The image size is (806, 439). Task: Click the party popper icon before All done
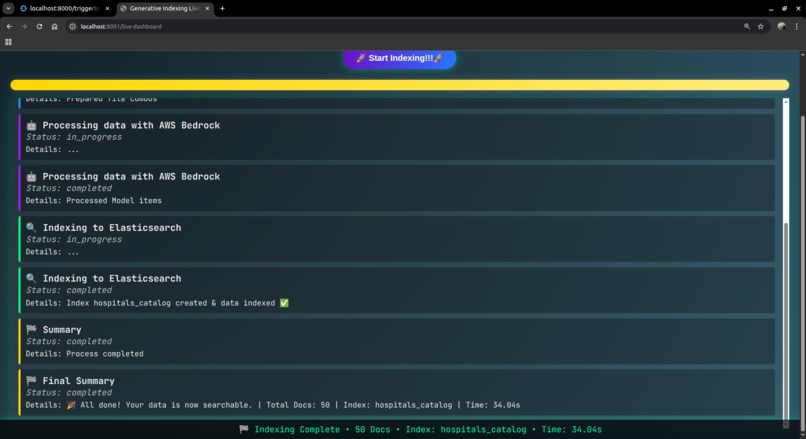click(71, 405)
